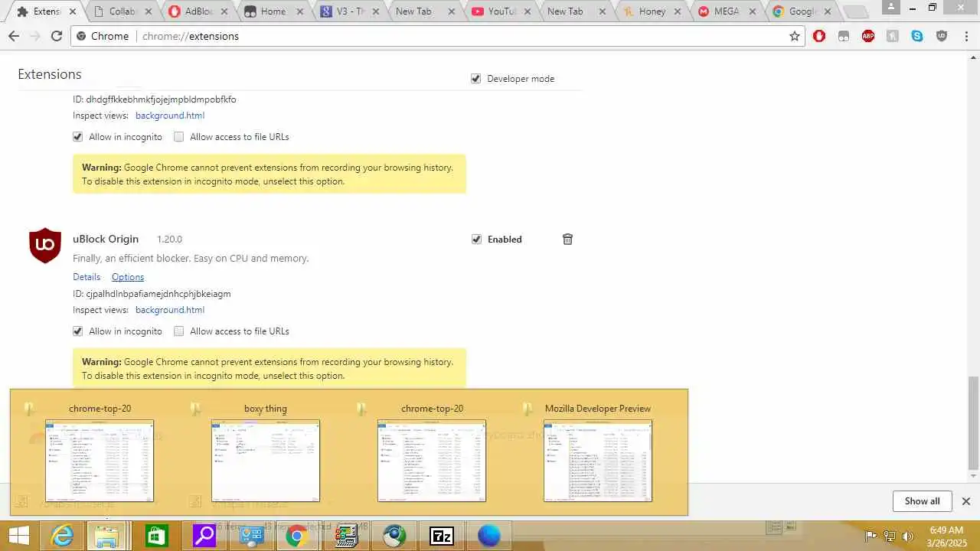
Task: Click the ID cjpalhdlnbpafiamejdnhcphjbkeiagm text
Action: pos(152,294)
